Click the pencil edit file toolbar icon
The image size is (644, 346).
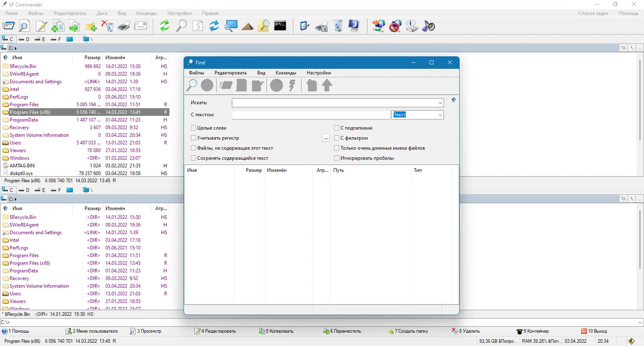[x=41, y=26]
